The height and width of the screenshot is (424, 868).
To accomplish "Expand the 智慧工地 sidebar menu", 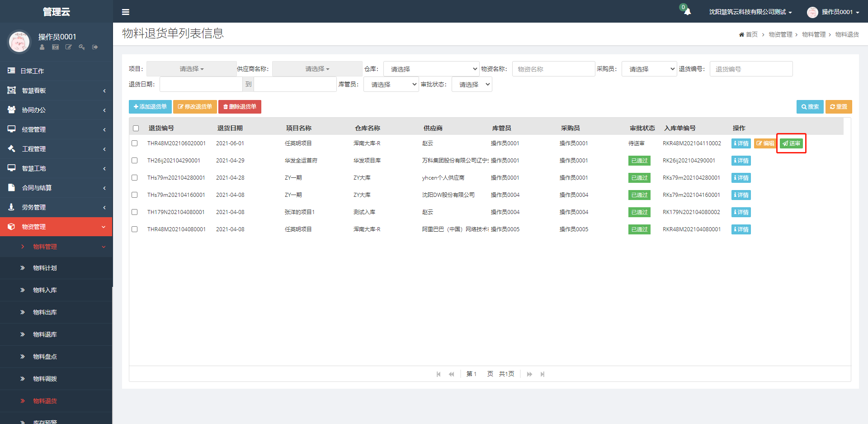I will [56, 168].
